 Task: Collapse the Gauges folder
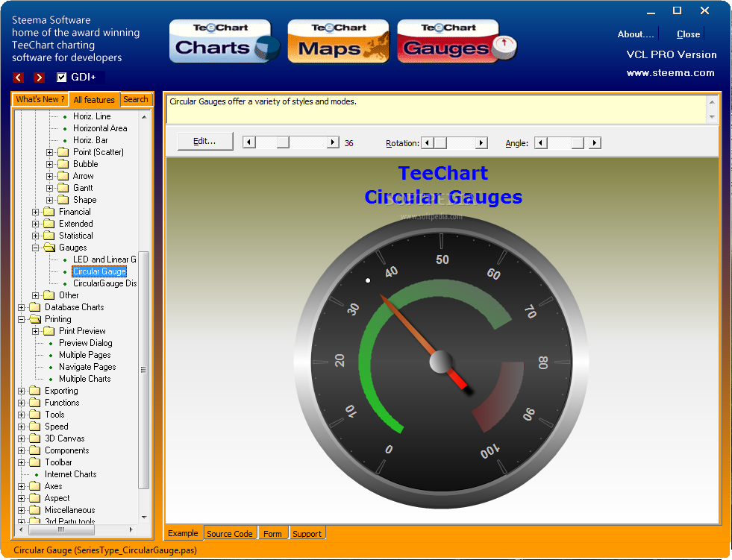click(36, 248)
